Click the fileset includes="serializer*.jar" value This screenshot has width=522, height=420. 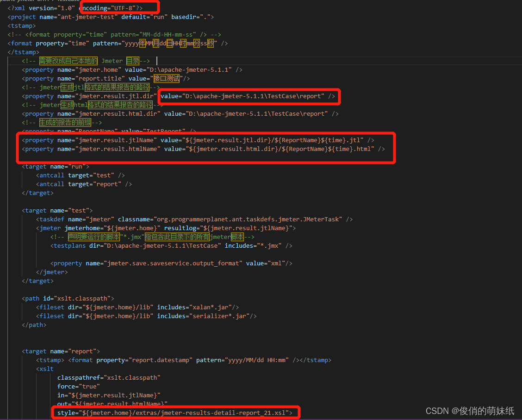tap(219, 316)
